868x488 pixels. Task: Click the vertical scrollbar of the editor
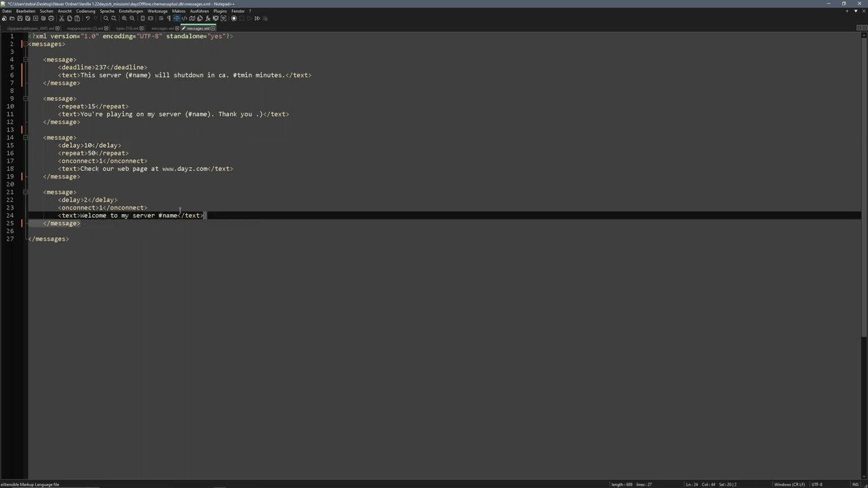[865, 254]
